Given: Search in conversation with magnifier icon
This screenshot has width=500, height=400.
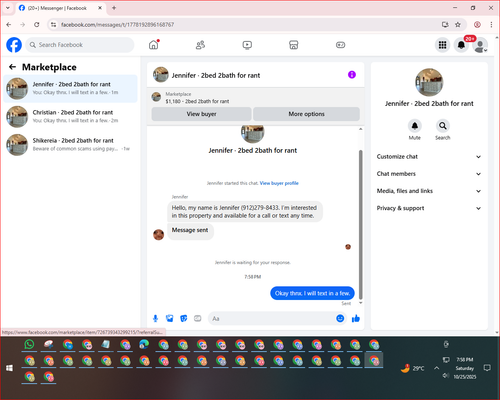Looking at the screenshot, I should point(443,126).
